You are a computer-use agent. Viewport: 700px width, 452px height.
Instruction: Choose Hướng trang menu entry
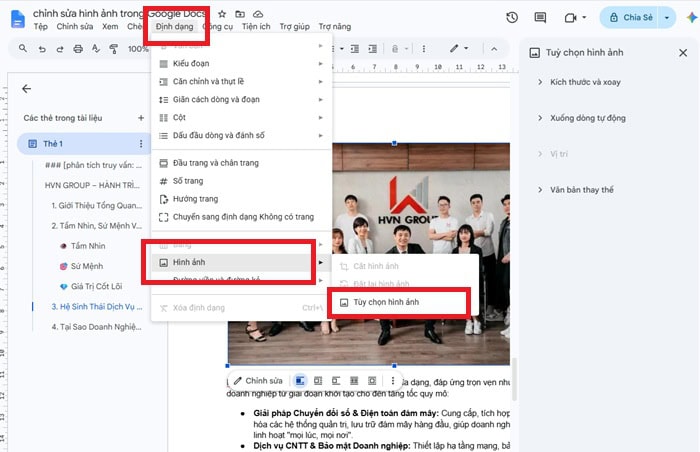pos(242,199)
